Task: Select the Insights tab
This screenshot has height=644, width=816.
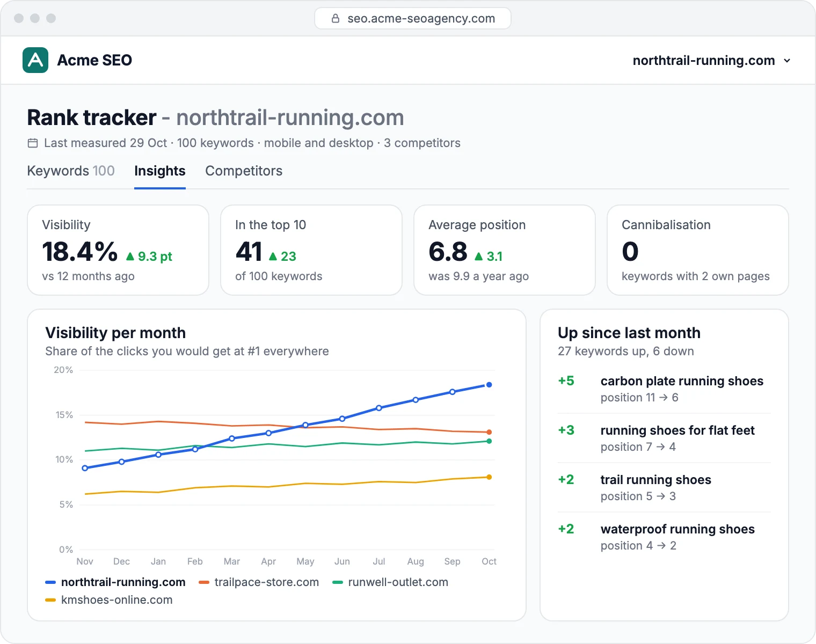Action: [x=160, y=171]
